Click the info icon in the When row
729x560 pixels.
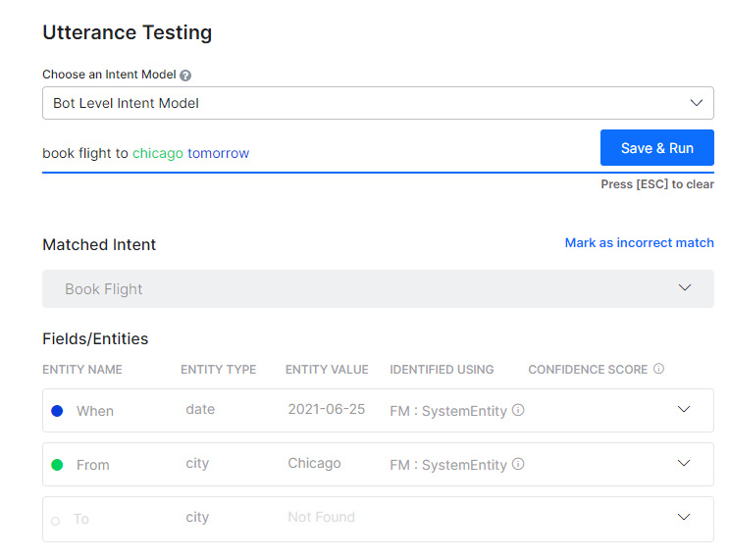(518, 410)
